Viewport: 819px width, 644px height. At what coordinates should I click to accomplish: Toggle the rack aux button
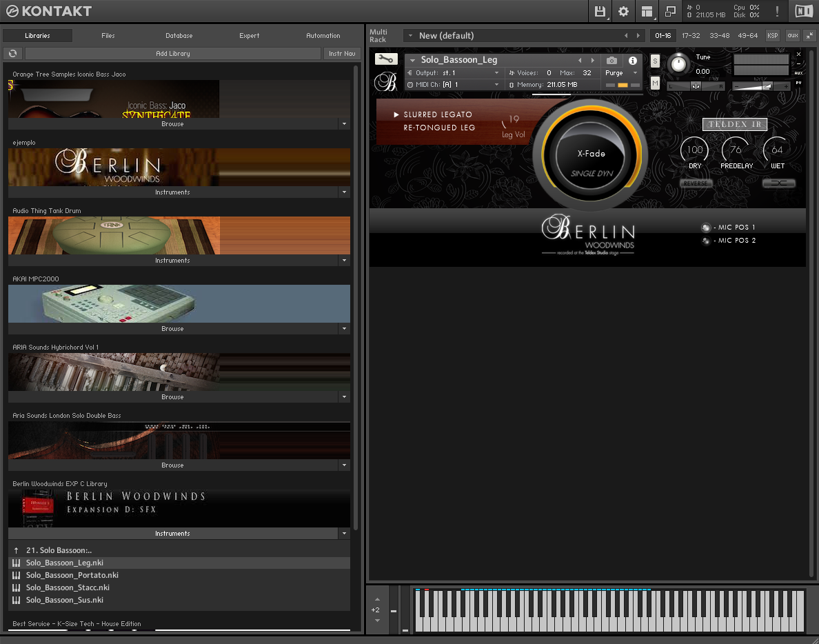pyautogui.click(x=793, y=36)
